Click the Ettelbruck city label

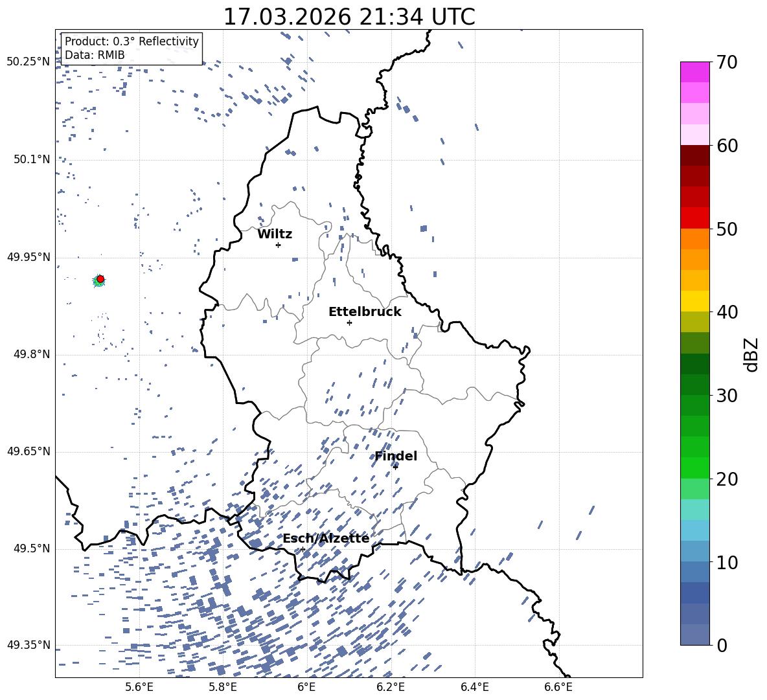coord(365,312)
